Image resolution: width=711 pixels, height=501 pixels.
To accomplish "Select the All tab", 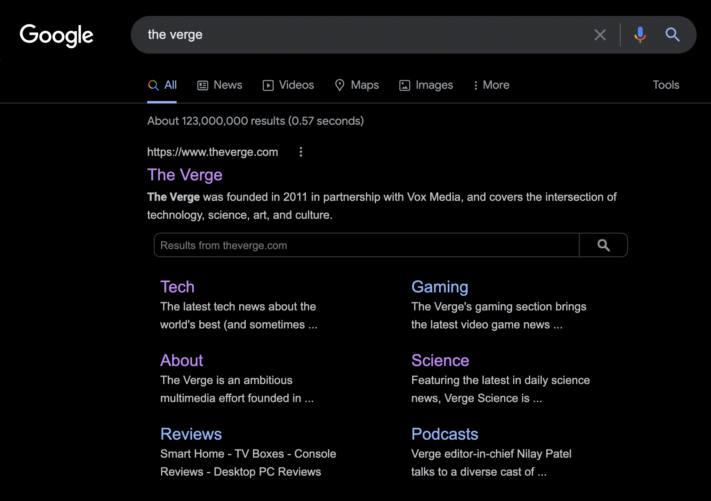I will tap(162, 85).
